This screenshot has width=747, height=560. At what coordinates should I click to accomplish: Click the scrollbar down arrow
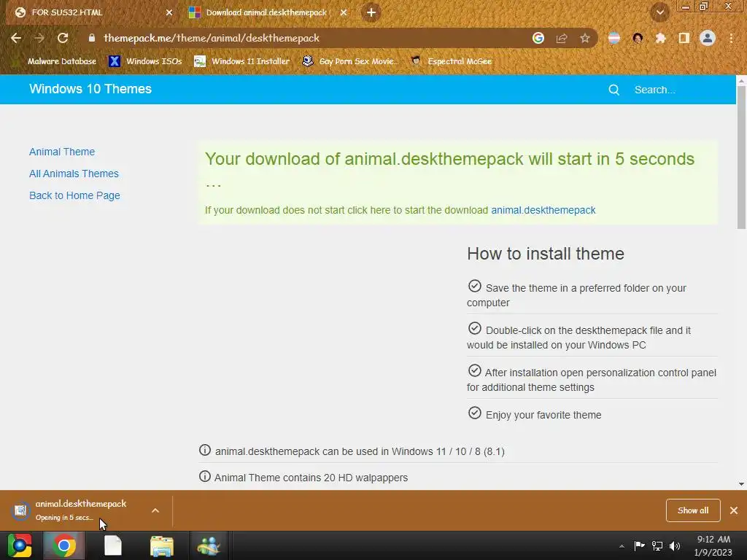(x=741, y=484)
